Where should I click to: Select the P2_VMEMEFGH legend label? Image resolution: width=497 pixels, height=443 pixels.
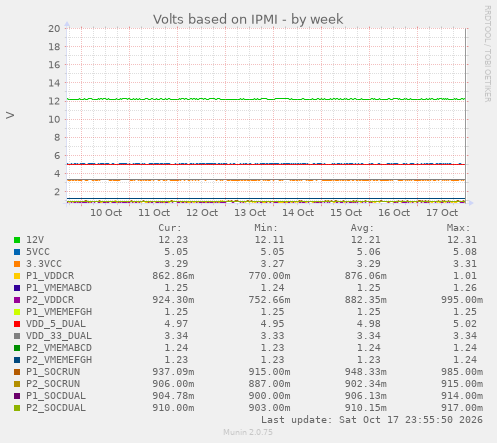click(x=59, y=360)
